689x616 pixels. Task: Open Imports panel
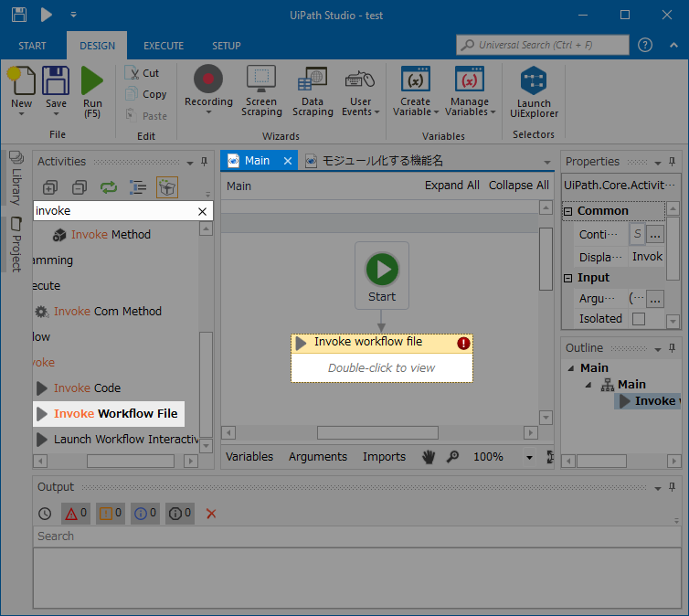tap(384, 456)
